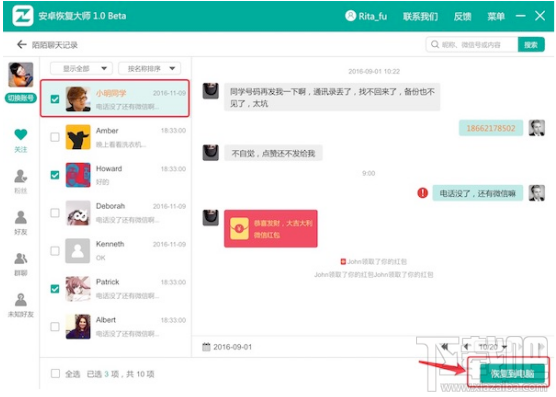Click Amber's black cat avatar
The image size is (556, 397).
pos(78,137)
